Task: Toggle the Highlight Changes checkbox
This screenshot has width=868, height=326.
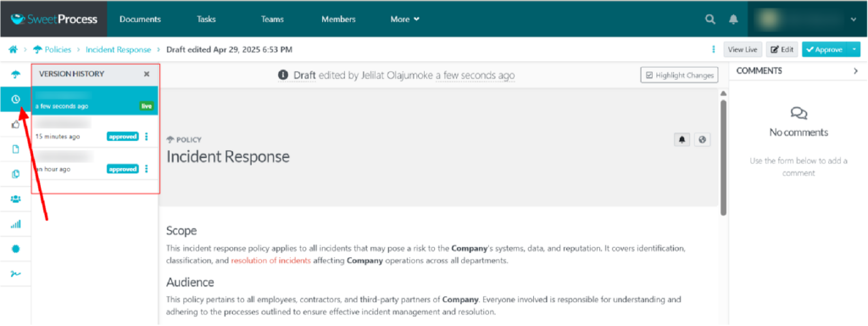Action: pos(679,75)
